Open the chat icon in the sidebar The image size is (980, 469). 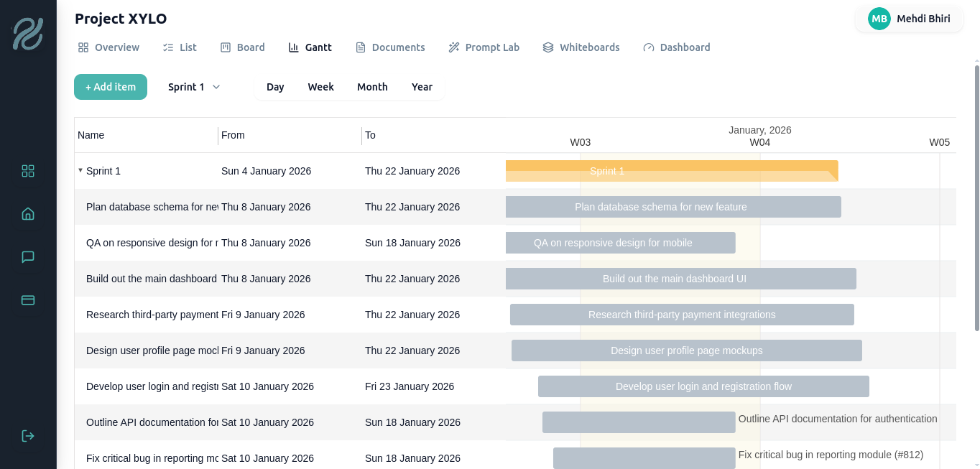coord(27,256)
